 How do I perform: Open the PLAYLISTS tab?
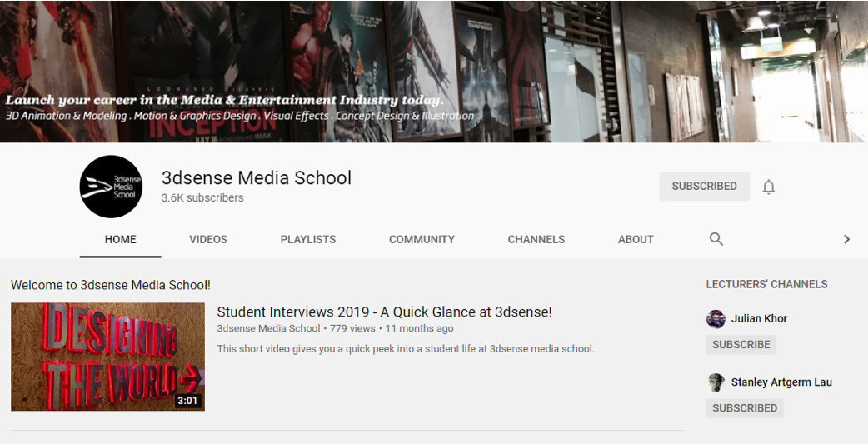(308, 239)
